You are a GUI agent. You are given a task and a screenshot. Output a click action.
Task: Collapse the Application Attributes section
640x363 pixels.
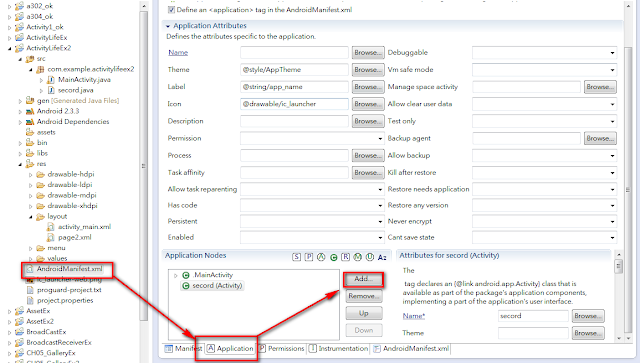(168, 26)
